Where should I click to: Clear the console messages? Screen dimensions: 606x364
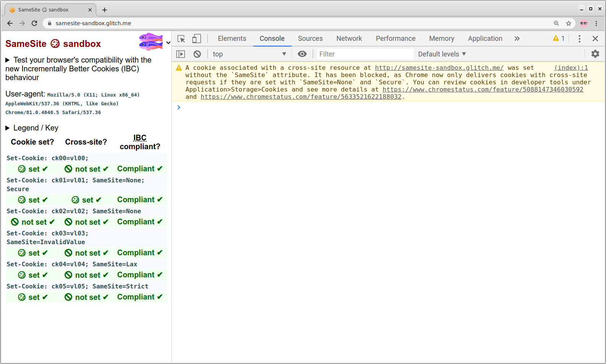click(197, 54)
